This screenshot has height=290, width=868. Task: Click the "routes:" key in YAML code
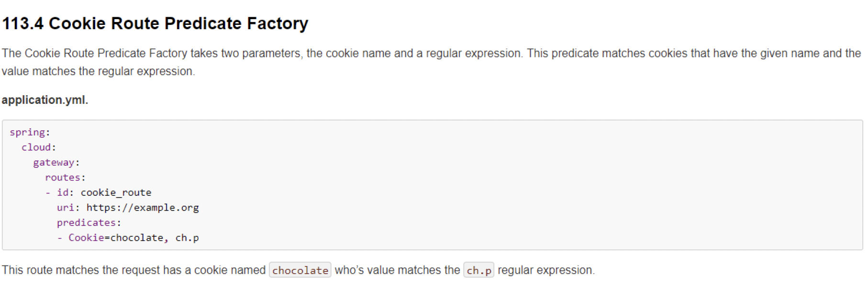65,178
